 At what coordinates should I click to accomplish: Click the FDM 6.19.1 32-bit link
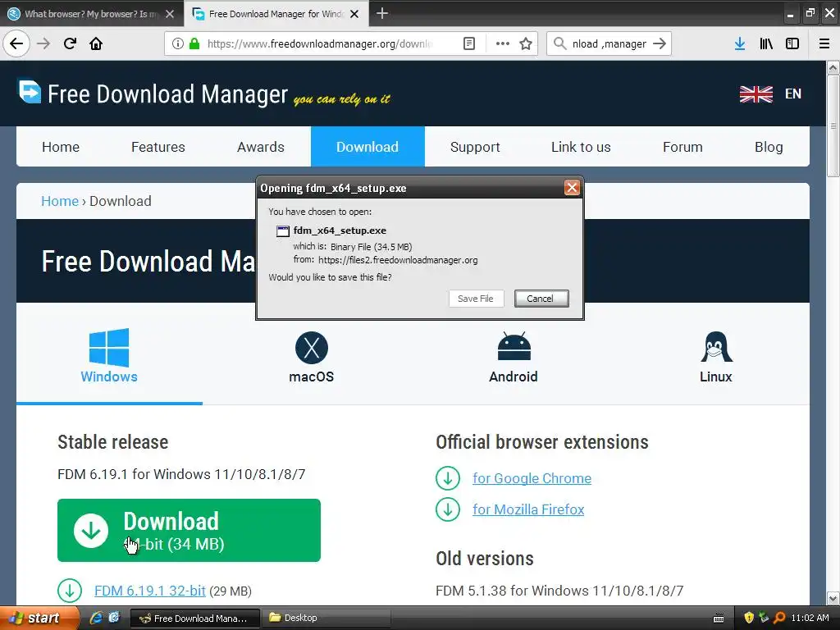click(150, 591)
